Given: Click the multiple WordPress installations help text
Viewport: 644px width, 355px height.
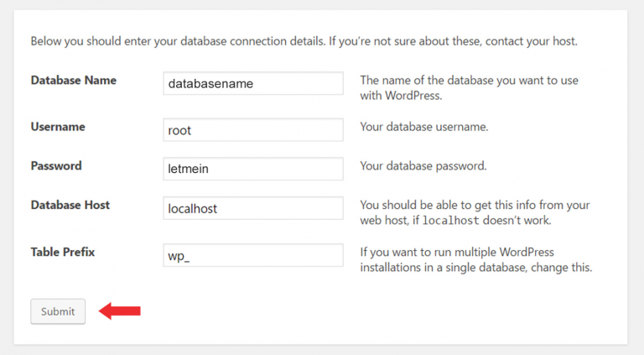Looking at the screenshot, I should [x=475, y=260].
